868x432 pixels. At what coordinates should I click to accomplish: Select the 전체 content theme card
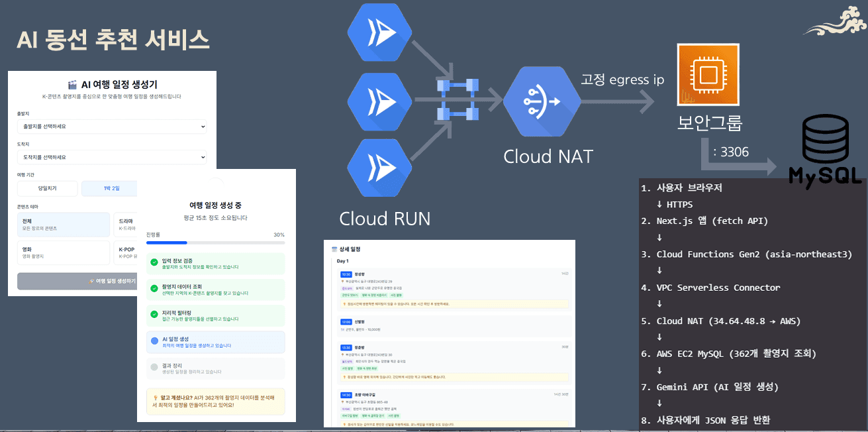pos(64,225)
